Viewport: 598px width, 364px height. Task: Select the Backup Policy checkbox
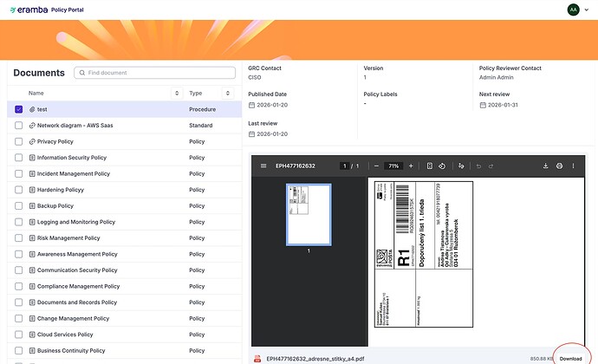(x=19, y=205)
